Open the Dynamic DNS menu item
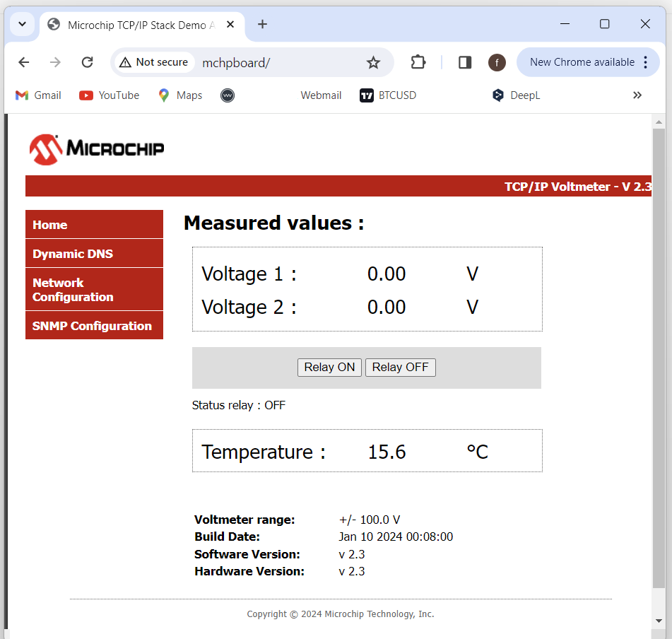Viewport: 672px width, 639px height. click(94, 253)
